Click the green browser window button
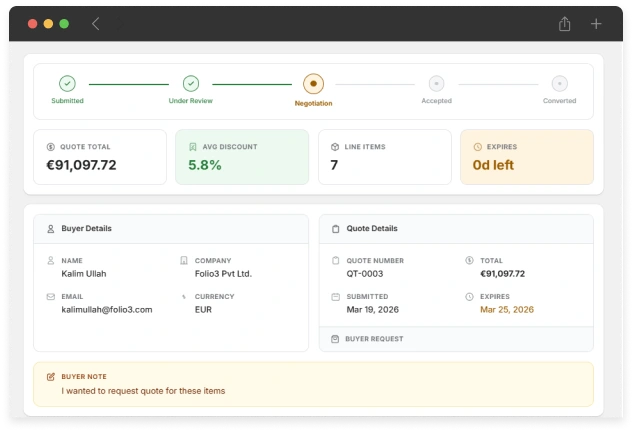Image resolution: width=634 pixels, height=432 pixels. [64, 24]
